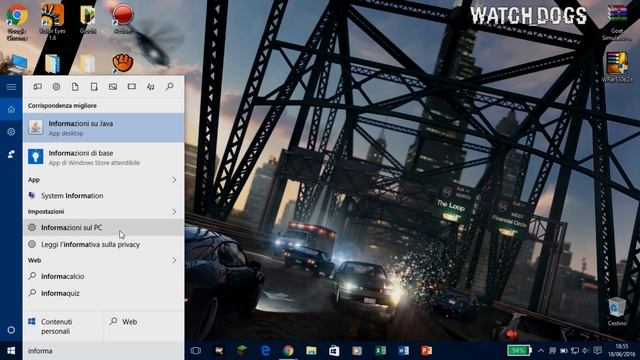Launch Microsoft Edge from the taskbar
This screenshot has height=360, width=640.
[265, 351]
